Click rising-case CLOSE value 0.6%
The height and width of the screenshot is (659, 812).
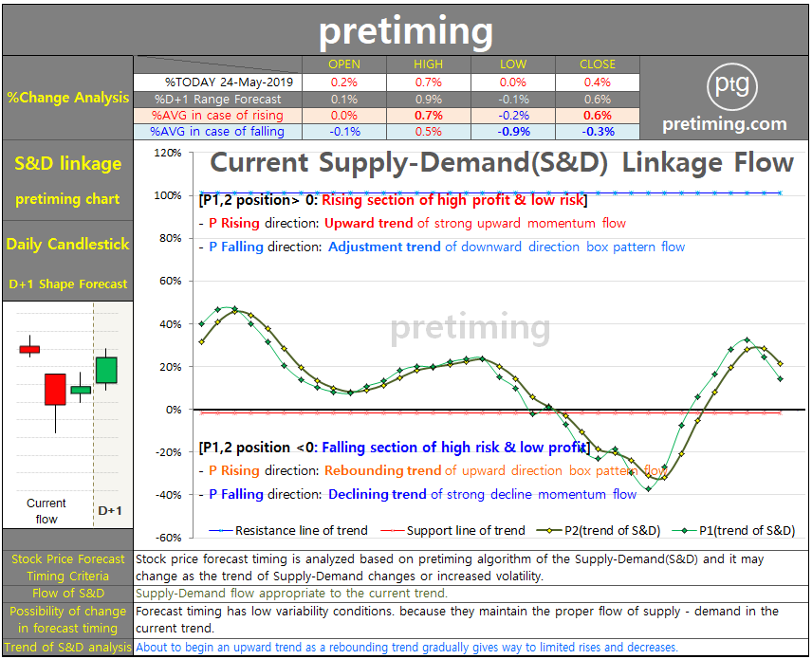pos(597,115)
